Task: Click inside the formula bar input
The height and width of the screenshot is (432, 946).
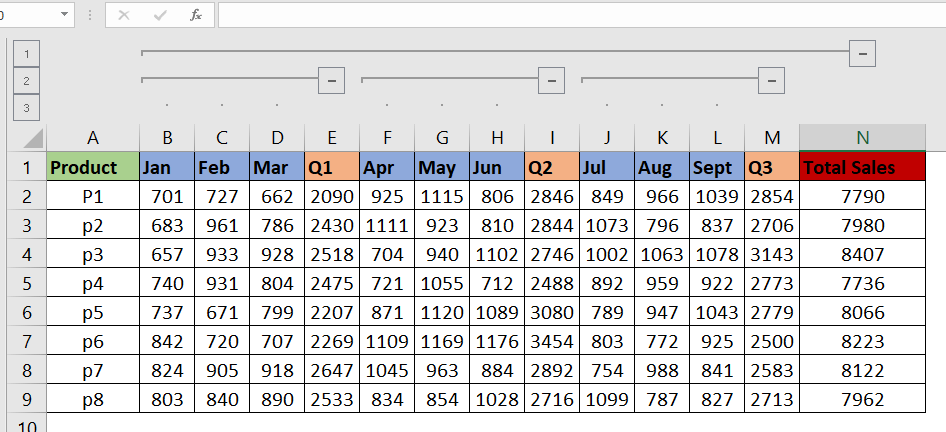Action: click(580, 15)
